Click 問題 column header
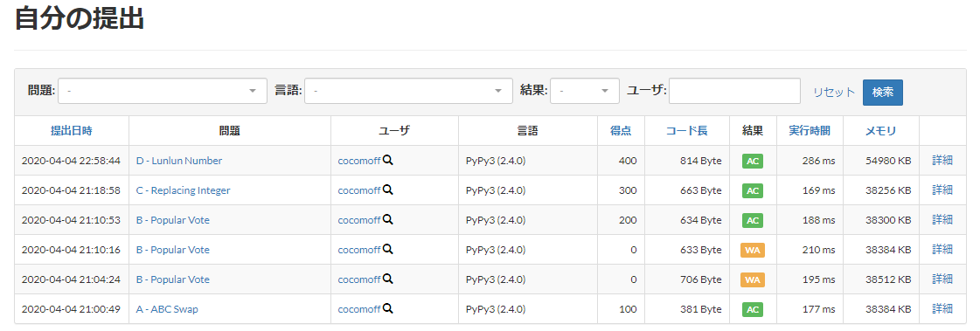 point(229,130)
